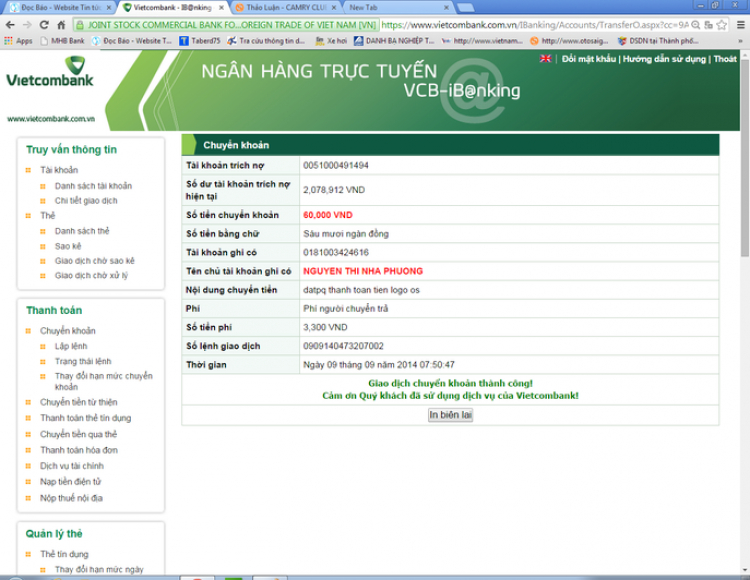Click the zoom magnifier icon in address bar

(x=696, y=25)
